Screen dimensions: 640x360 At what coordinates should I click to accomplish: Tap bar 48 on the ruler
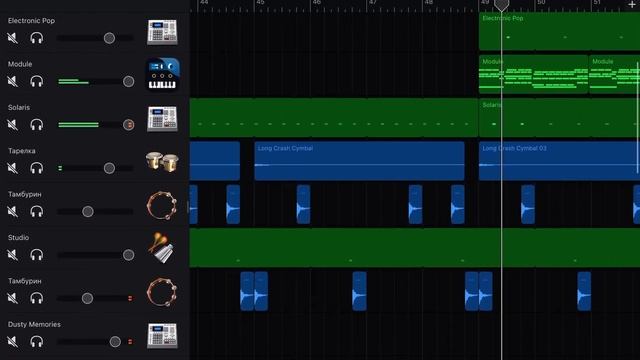point(429,3)
